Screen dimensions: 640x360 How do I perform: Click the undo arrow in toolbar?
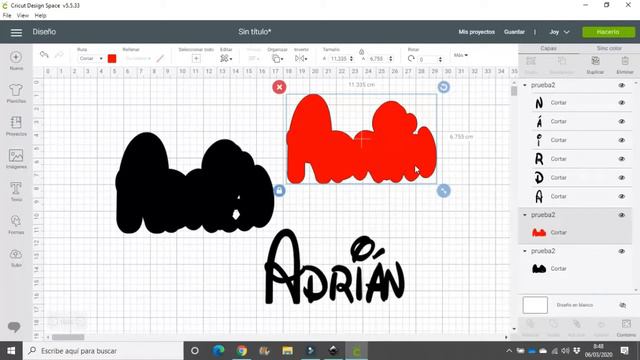point(44,55)
